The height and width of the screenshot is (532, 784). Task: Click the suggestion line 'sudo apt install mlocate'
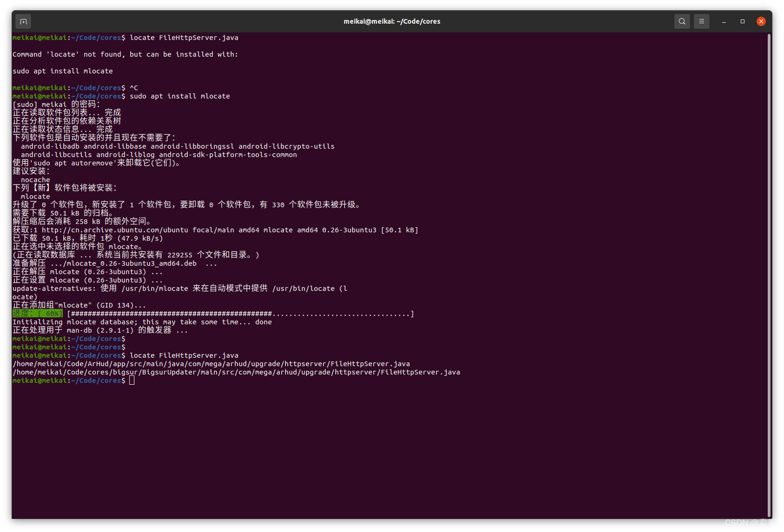coord(63,71)
